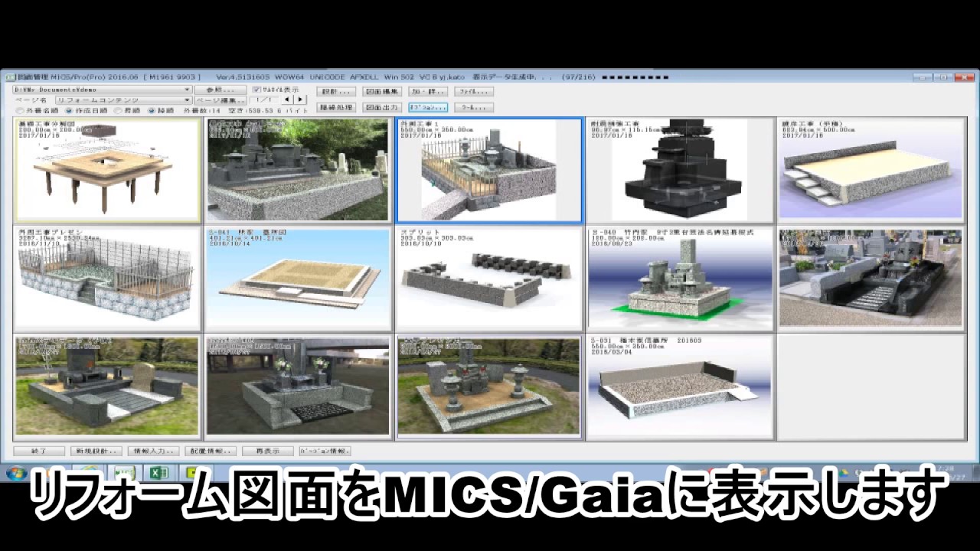Open the ファイル... button
The image size is (980, 551).
click(474, 91)
